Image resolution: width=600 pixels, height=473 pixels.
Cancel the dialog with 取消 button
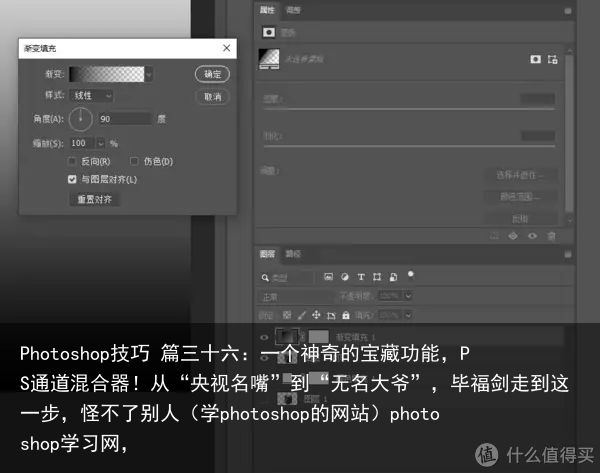point(212,97)
